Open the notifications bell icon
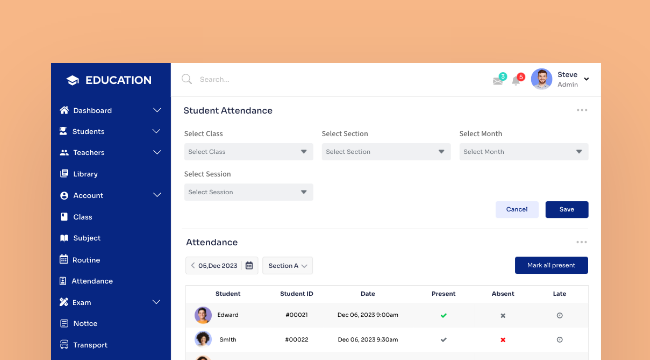 coord(516,80)
